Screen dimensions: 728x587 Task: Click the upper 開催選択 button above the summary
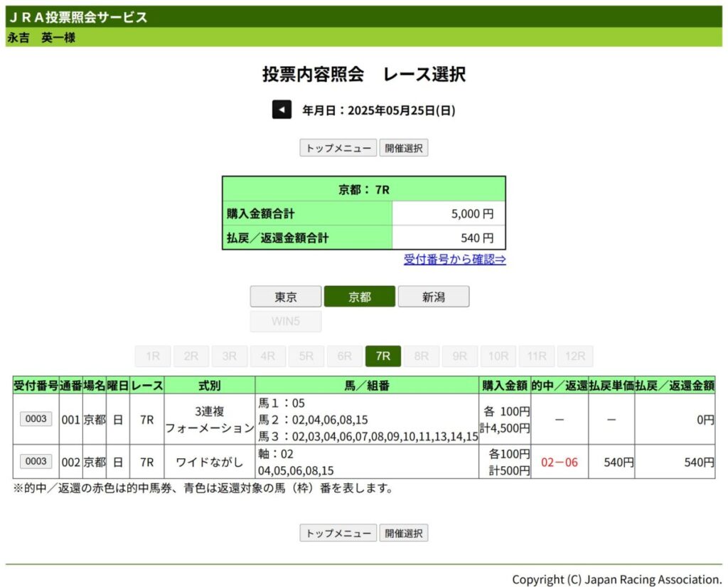(403, 148)
